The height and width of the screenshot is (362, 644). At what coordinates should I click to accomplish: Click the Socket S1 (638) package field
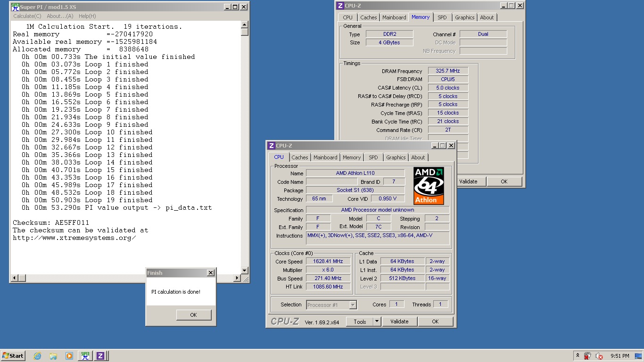(355, 190)
